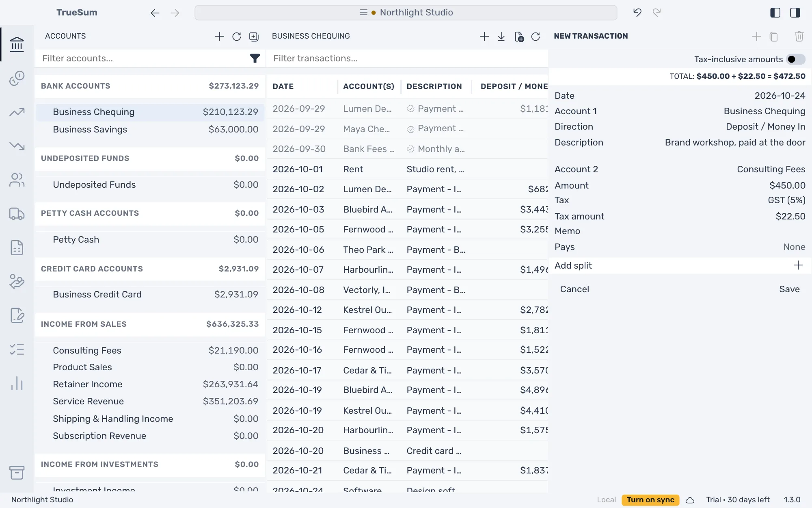Sort by the DATE column header
Image resolution: width=812 pixels, height=508 pixels.
pyautogui.click(x=283, y=86)
